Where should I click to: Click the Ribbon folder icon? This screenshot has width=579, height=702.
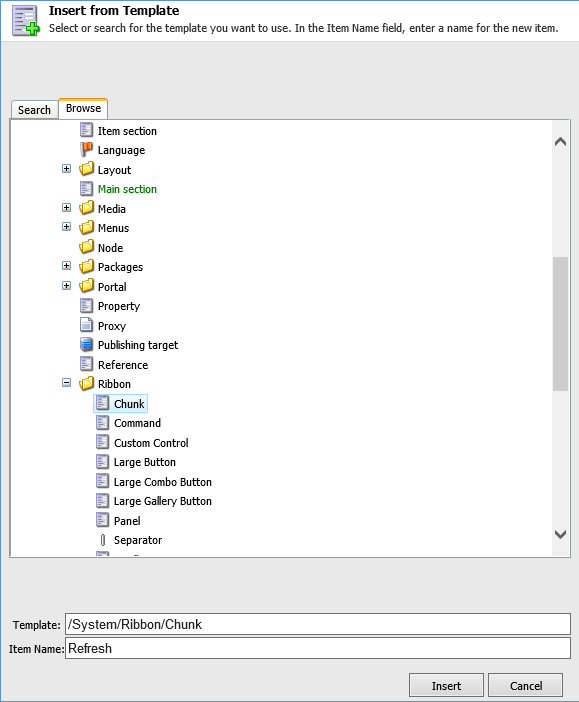click(86, 383)
